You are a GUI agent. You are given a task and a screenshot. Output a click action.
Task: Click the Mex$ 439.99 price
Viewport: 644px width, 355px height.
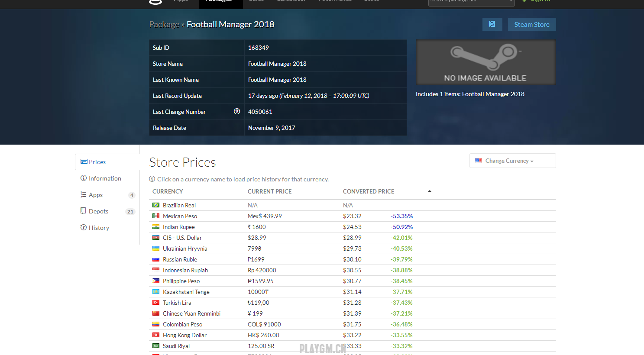265,216
